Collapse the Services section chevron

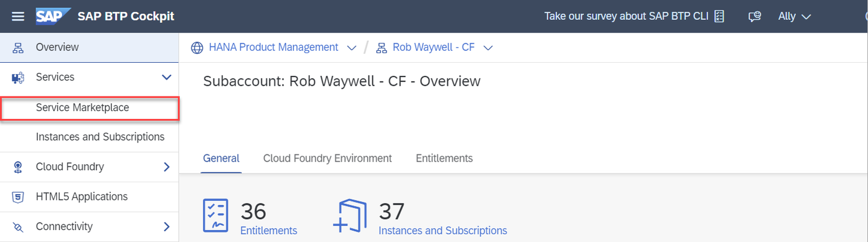[167, 77]
